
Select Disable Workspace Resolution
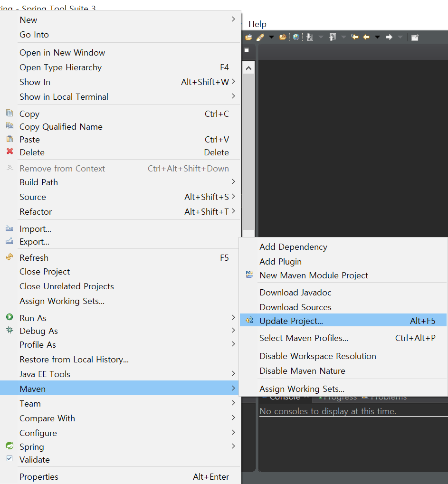tap(343, 356)
